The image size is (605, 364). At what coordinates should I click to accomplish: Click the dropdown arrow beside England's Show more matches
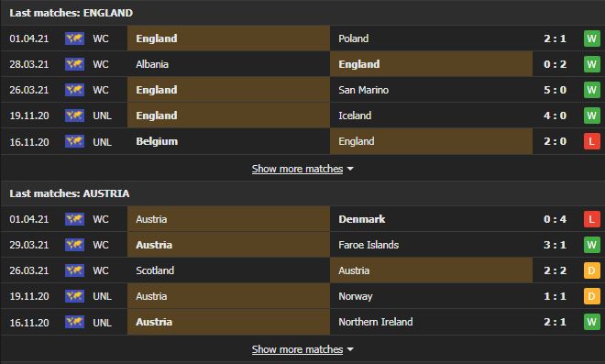350,169
